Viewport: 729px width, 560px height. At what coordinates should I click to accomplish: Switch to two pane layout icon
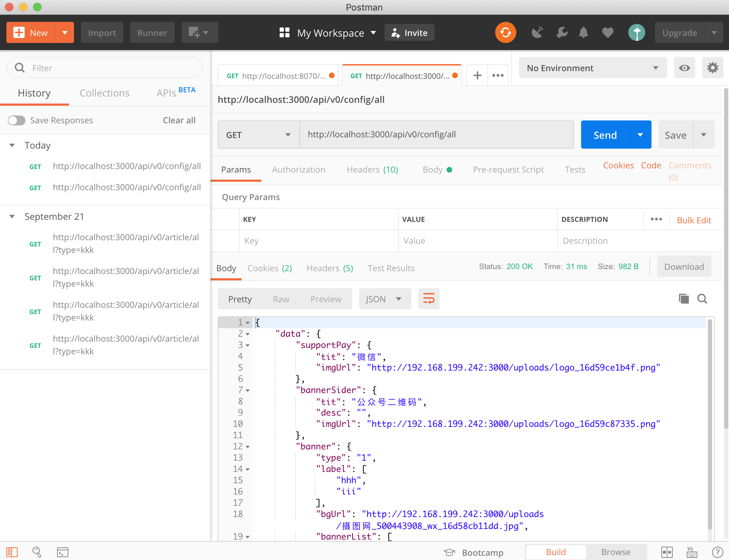pyautogui.click(x=667, y=552)
